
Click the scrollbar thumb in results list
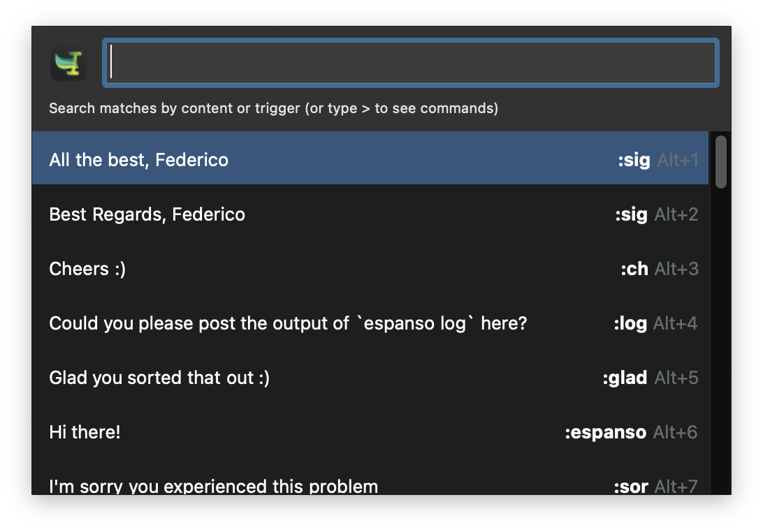tap(720, 162)
